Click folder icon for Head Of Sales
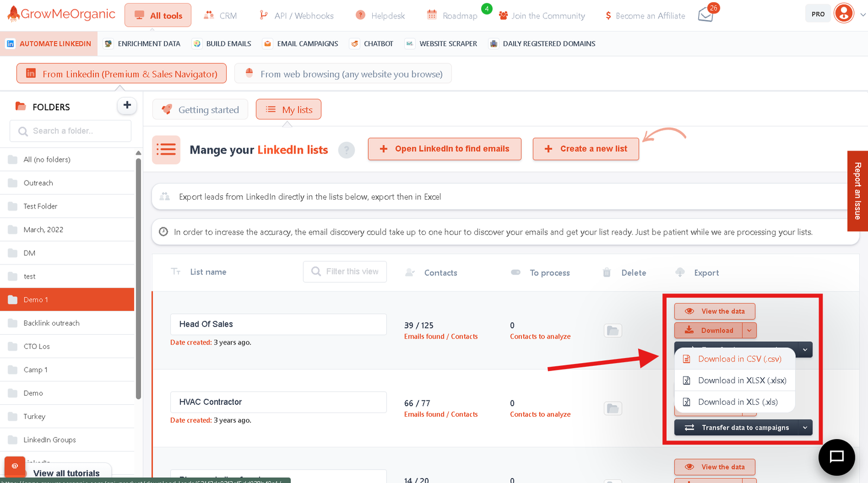 [613, 331]
